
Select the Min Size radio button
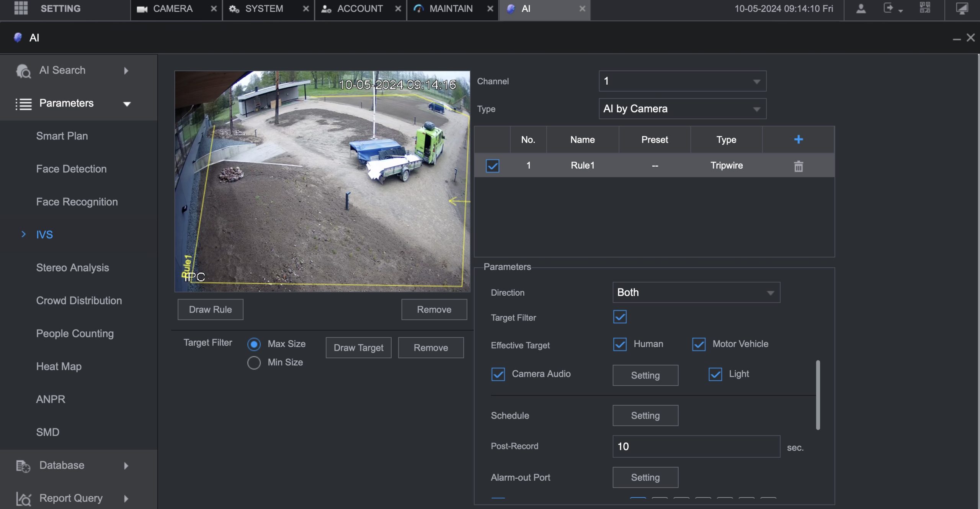tap(254, 362)
